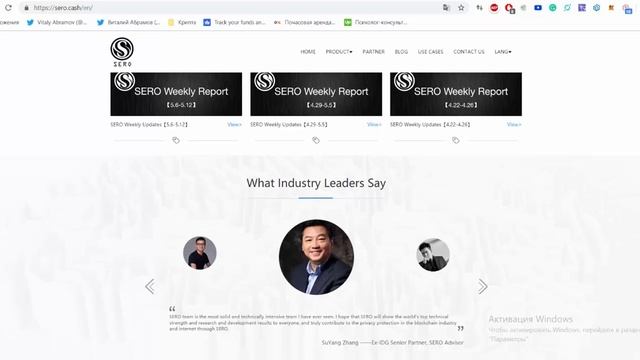
Task: Open the blue cube extension icon
Action: pyautogui.click(x=597, y=8)
